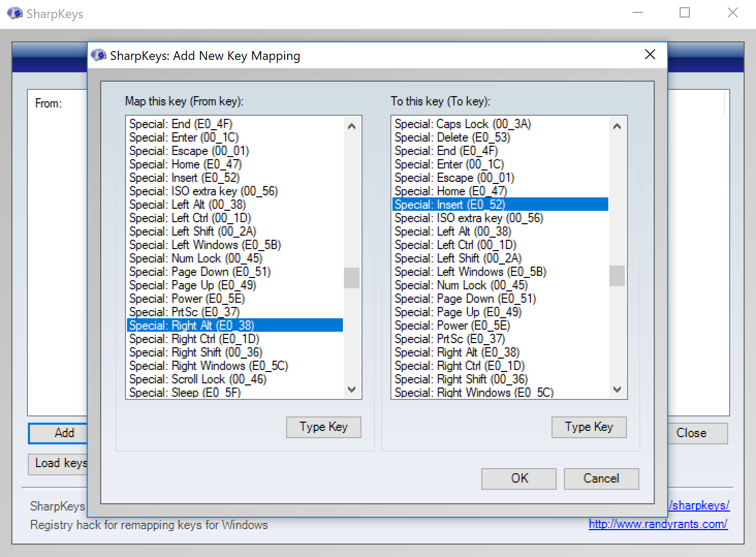
Task: Click Type Key under the To key list
Action: pos(589,427)
